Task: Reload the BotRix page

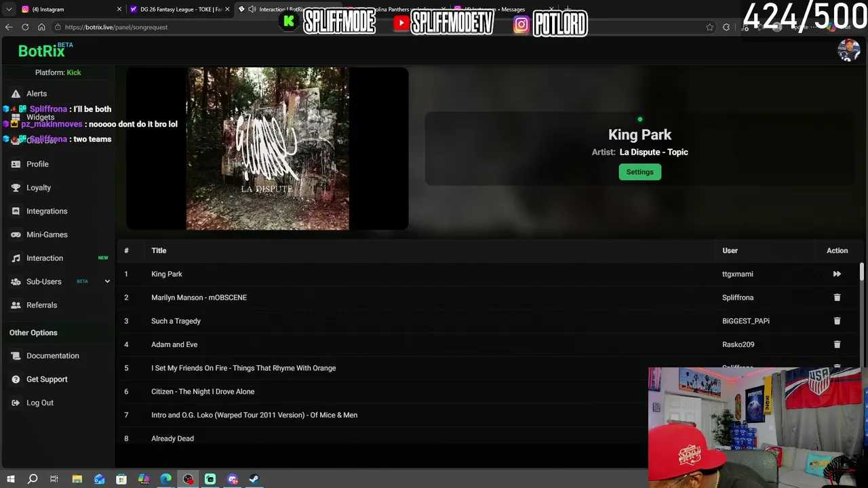Action: point(25,27)
